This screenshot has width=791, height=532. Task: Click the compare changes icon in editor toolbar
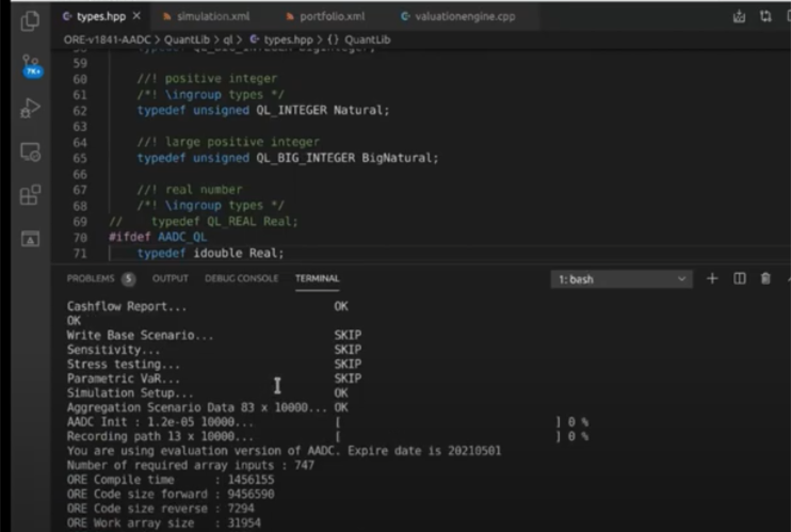[x=765, y=17]
